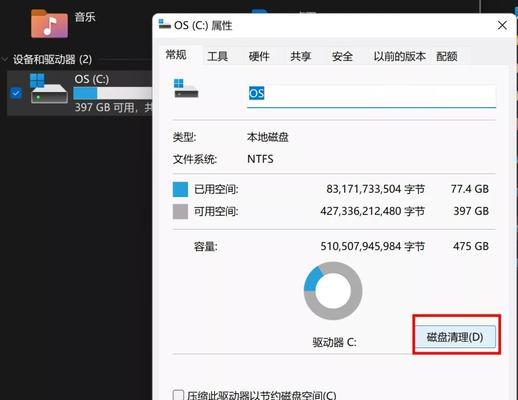
Task: Click the 磁盘清理(D) button
Action: 455,337
